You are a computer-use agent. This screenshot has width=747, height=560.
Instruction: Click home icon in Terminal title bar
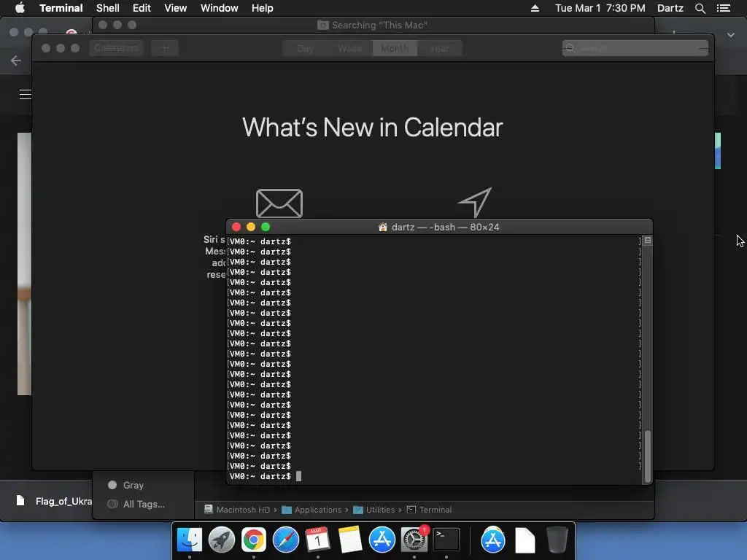click(x=382, y=227)
